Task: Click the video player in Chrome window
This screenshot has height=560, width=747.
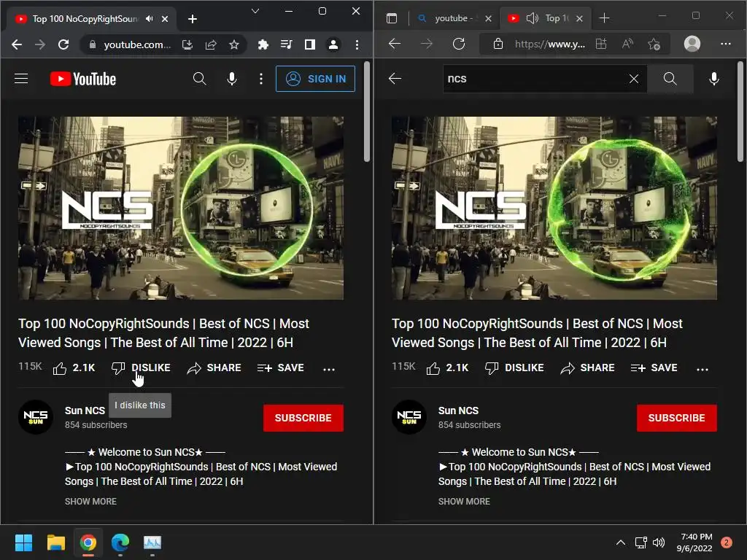Action: pos(181,208)
